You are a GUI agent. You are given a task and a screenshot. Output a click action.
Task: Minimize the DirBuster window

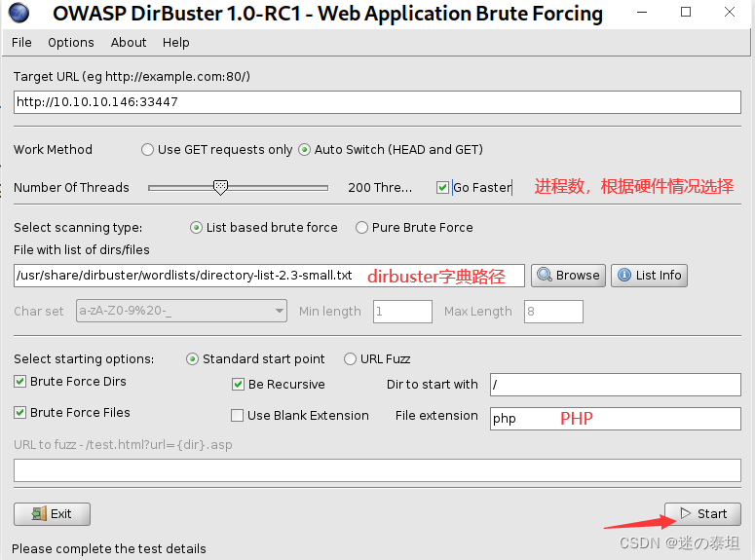coord(642,13)
